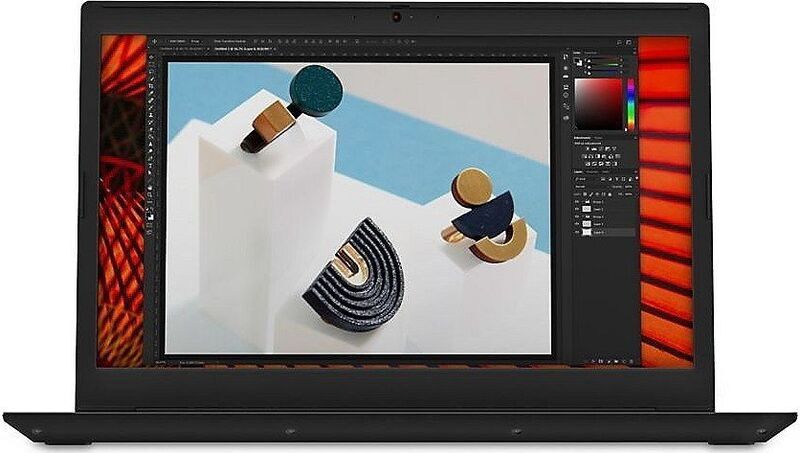800x453 pixels.
Task: Toggle visibility of the second layer row
Action: pyautogui.click(x=577, y=209)
